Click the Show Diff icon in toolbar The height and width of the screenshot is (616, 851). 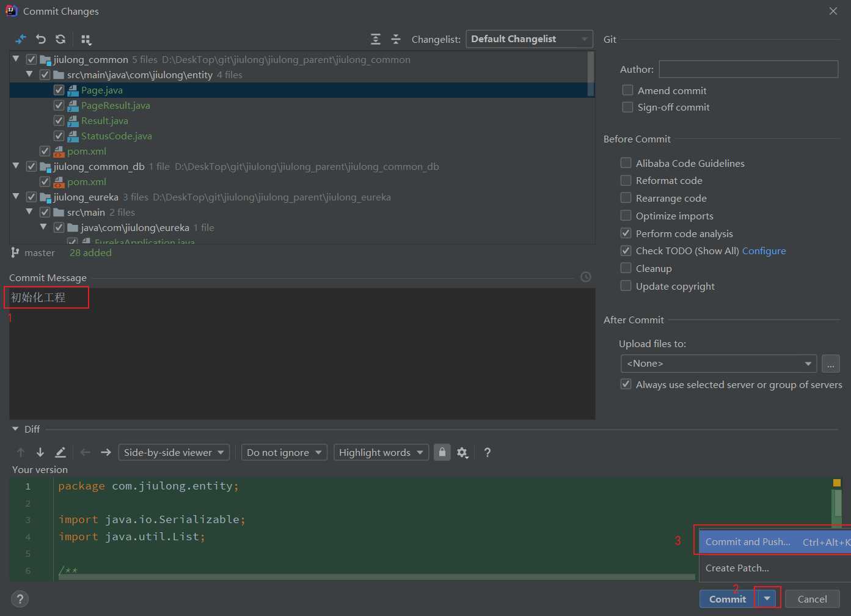pyautogui.click(x=21, y=39)
